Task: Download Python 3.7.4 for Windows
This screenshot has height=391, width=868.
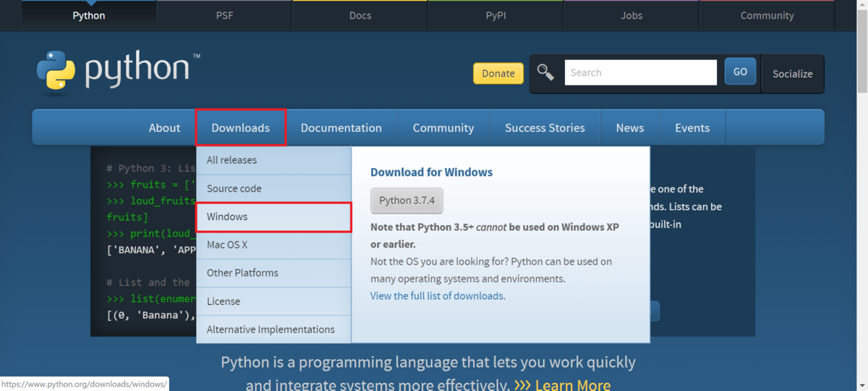Action: click(x=407, y=201)
